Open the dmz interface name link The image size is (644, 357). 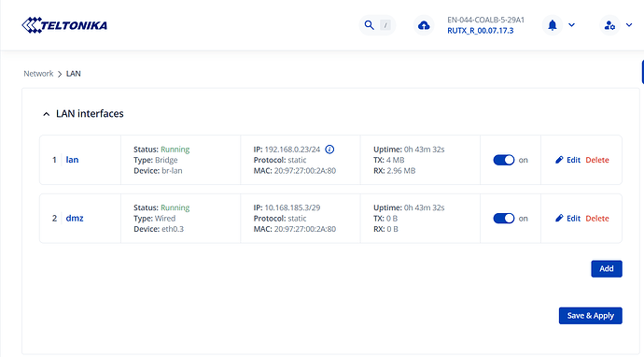pyautogui.click(x=75, y=218)
